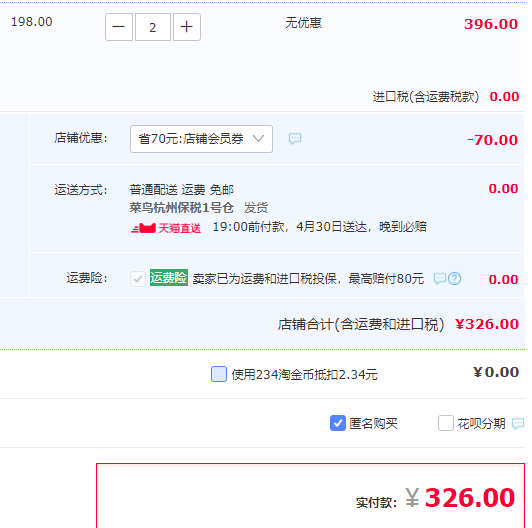Click the 店铺合计 ¥326.00 subtotal
Viewport: 532px width, 528px height.
coord(487,324)
